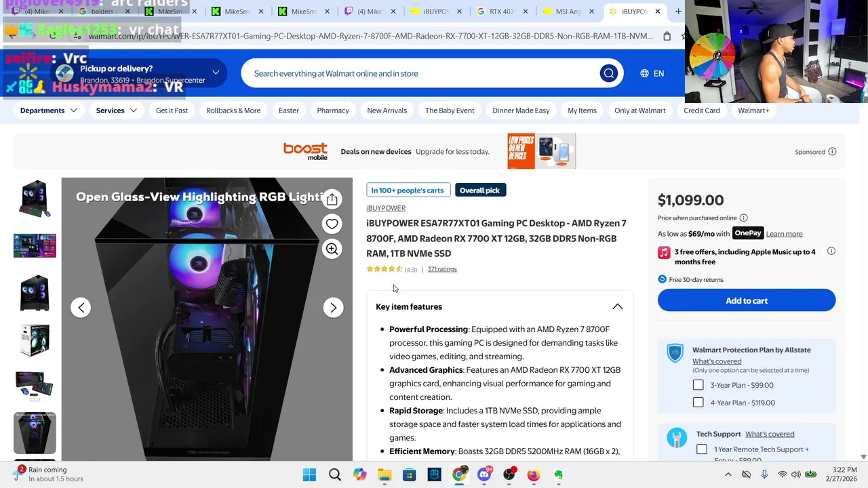
Task: Open info icon beside free offers
Action: (x=831, y=251)
